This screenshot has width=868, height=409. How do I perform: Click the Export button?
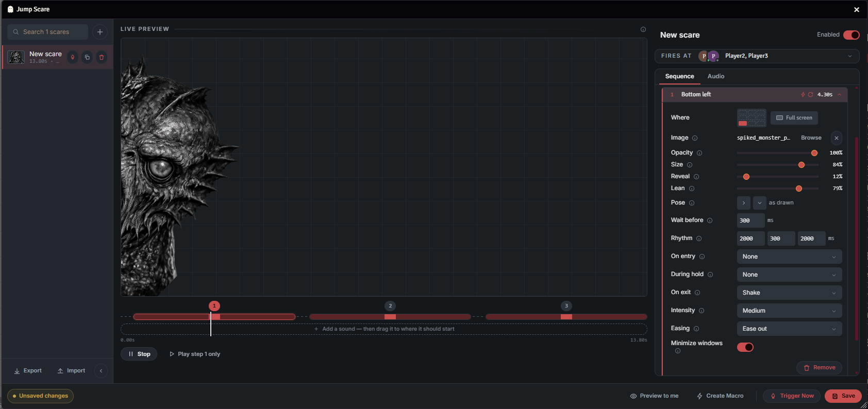(x=28, y=371)
